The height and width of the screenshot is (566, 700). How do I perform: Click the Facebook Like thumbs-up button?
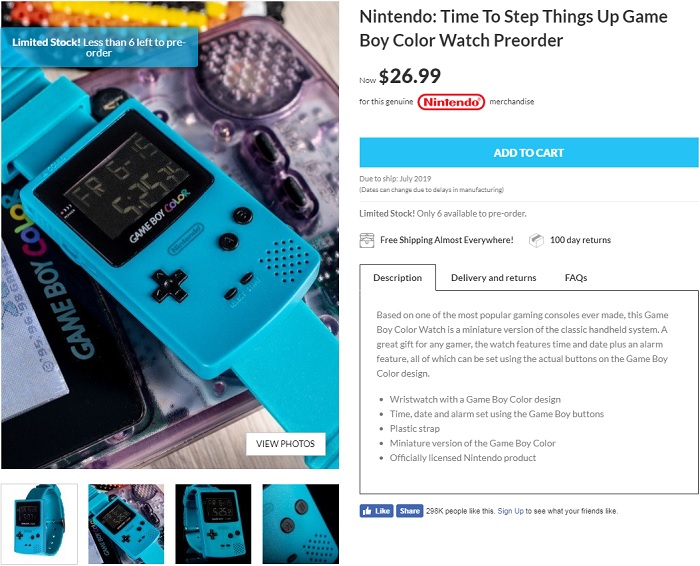[x=376, y=511]
